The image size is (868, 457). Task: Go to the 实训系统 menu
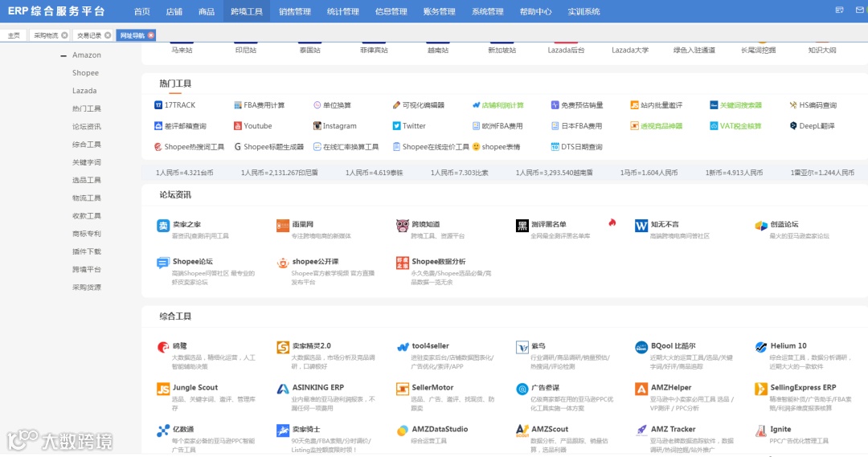pyautogui.click(x=584, y=11)
